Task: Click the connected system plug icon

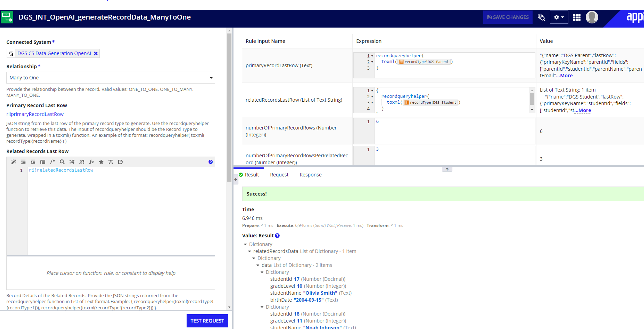Action: (11, 53)
